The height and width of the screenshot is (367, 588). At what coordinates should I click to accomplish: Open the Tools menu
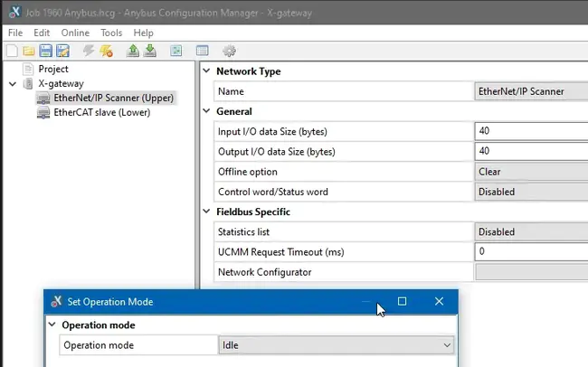[x=111, y=33]
